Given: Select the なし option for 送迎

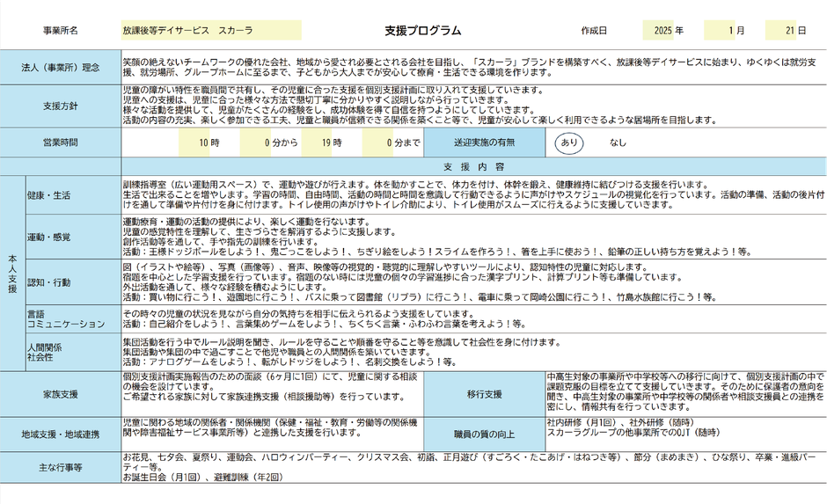Looking at the screenshot, I should 618,142.
